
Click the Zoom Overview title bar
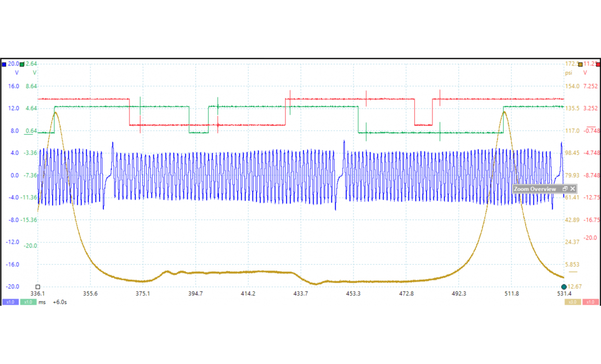[x=534, y=189]
